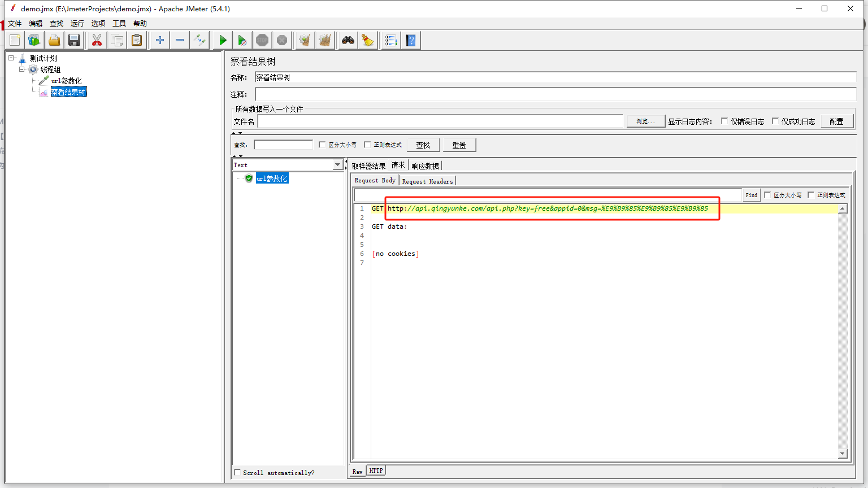Screen dimensions: 868x488
Task: Open the 运行 menu
Action: pos(77,24)
